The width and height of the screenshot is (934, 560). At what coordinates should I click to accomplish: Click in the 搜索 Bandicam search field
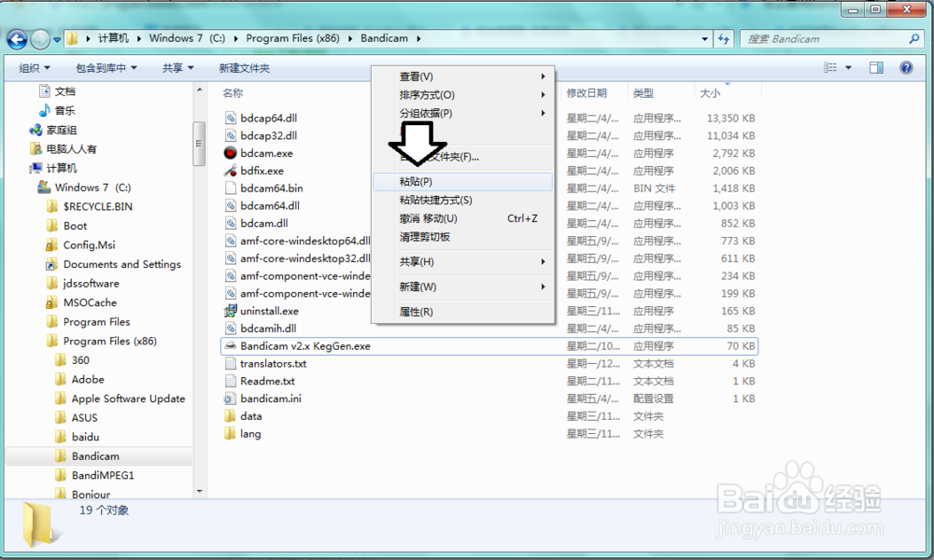[825, 38]
